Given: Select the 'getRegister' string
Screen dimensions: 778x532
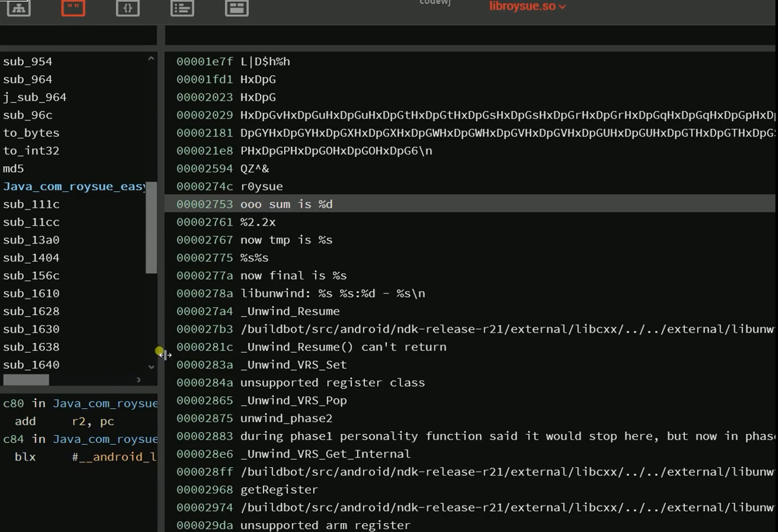Looking at the screenshot, I should (x=469, y=490).
